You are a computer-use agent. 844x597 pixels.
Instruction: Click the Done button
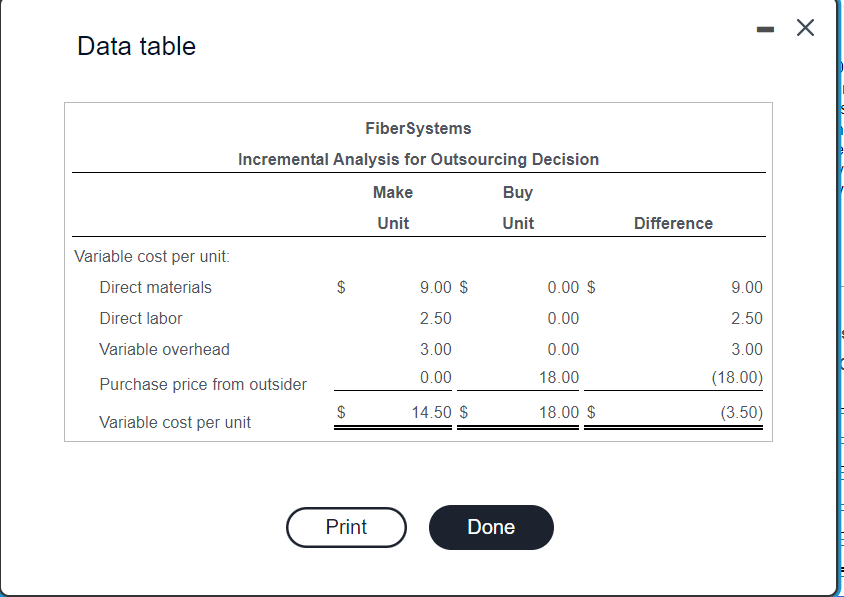point(491,527)
